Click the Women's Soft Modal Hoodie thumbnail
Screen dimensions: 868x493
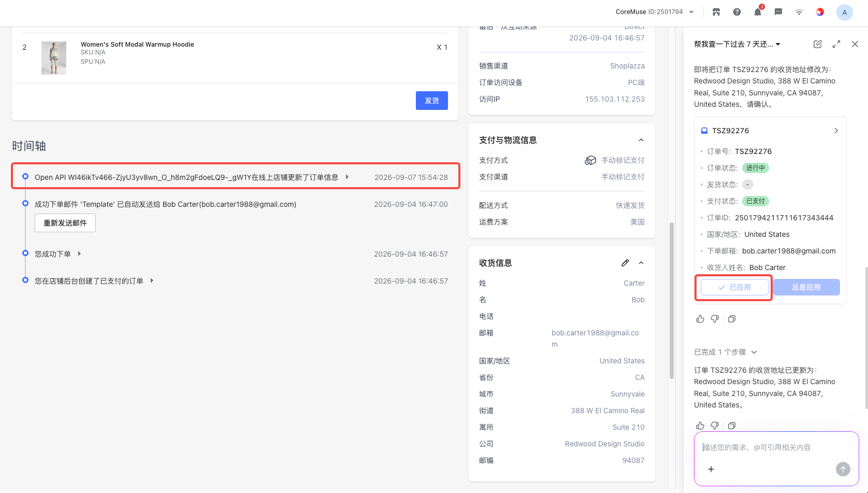(x=54, y=58)
